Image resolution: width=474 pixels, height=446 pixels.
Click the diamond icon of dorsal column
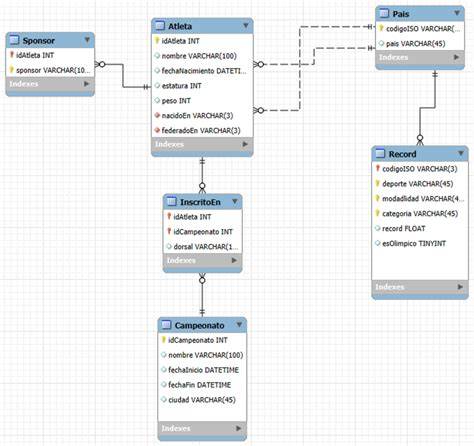pyautogui.click(x=169, y=246)
